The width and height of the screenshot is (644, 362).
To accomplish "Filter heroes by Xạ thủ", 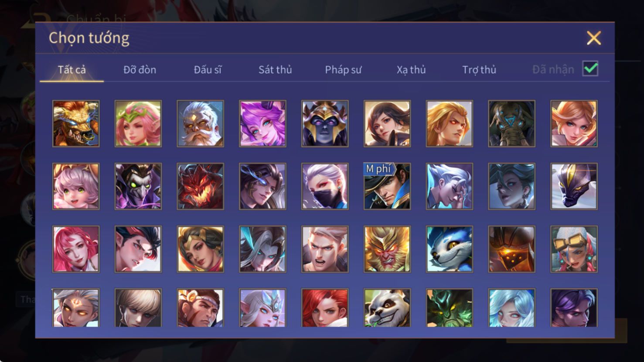I will (411, 70).
